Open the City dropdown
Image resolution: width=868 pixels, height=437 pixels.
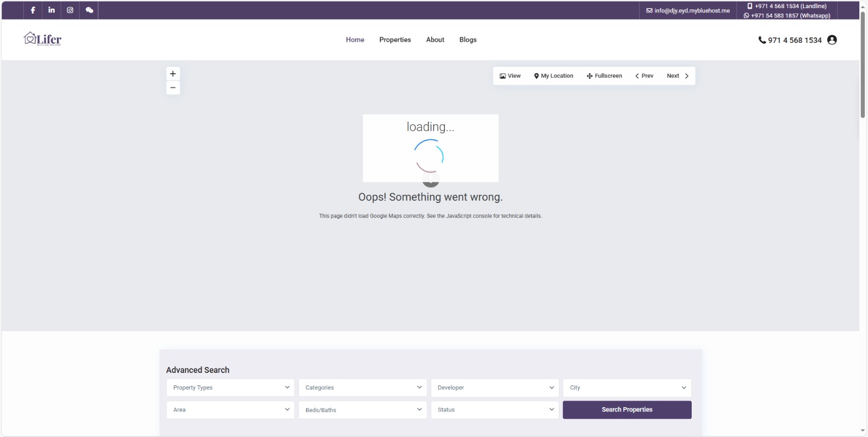pos(627,388)
